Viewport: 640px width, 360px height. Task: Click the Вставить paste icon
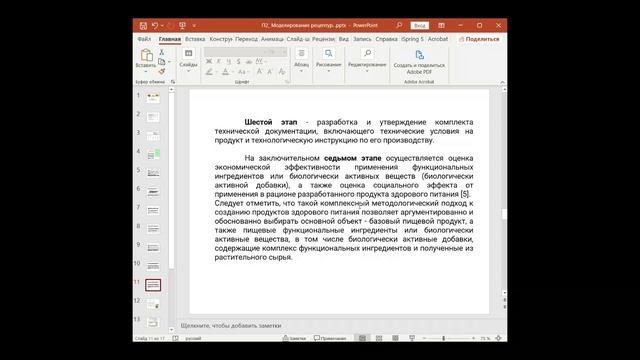point(146,55)
